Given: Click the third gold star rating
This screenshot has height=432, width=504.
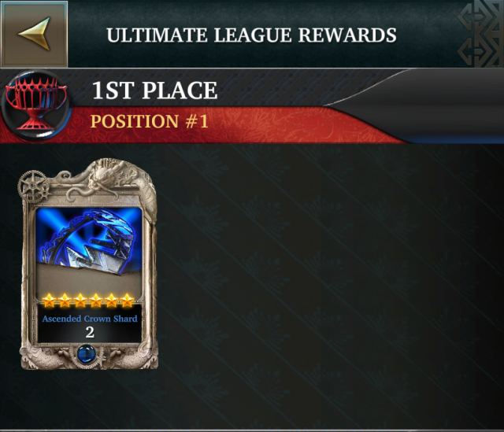Looking at the screenshot, I should pos(80,301).
